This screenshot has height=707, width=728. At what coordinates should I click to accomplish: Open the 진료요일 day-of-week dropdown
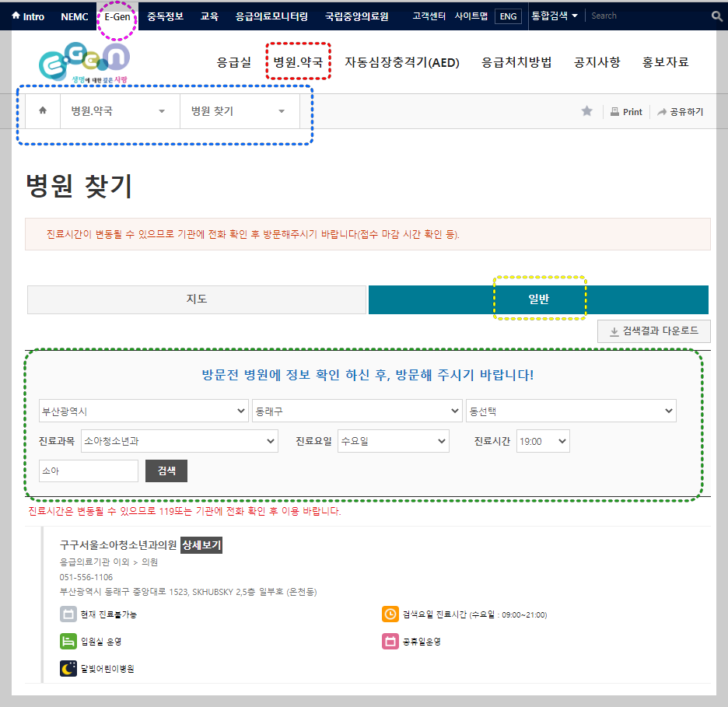393,440
